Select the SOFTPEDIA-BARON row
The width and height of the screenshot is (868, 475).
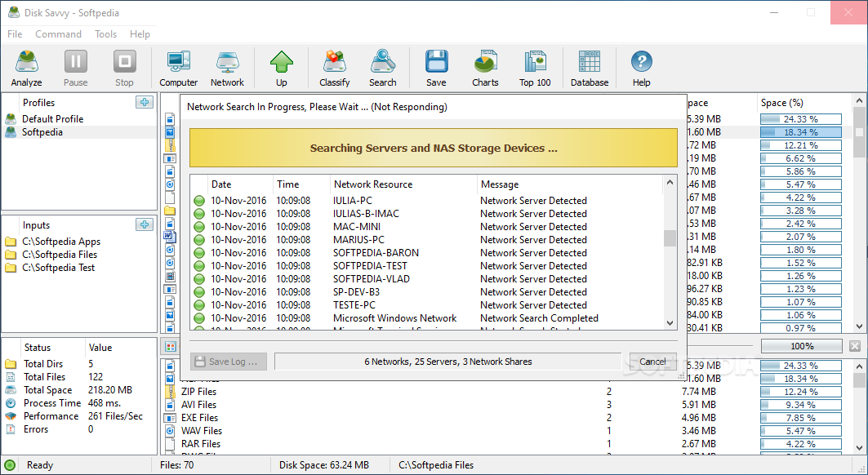coord(426,252)
